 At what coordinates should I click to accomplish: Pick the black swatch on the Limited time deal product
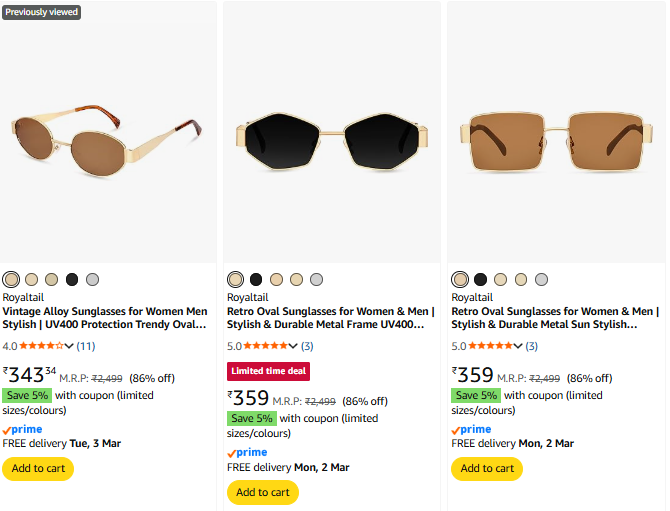click(256, 279)
